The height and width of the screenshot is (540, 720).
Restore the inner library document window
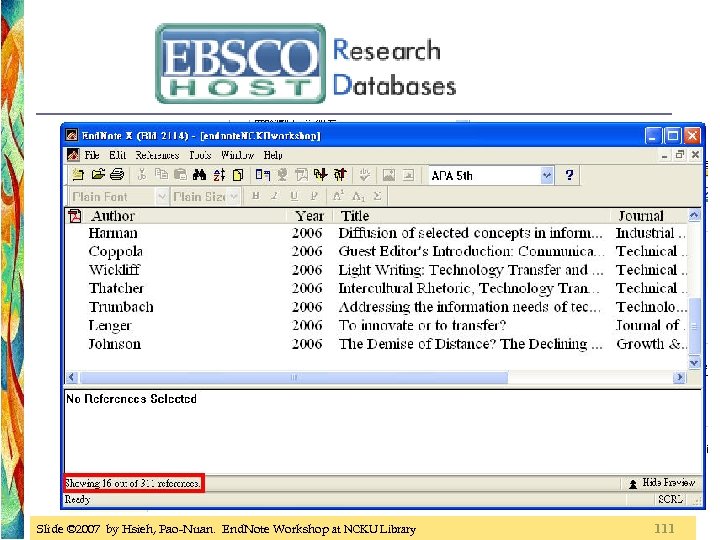point(680,155)
